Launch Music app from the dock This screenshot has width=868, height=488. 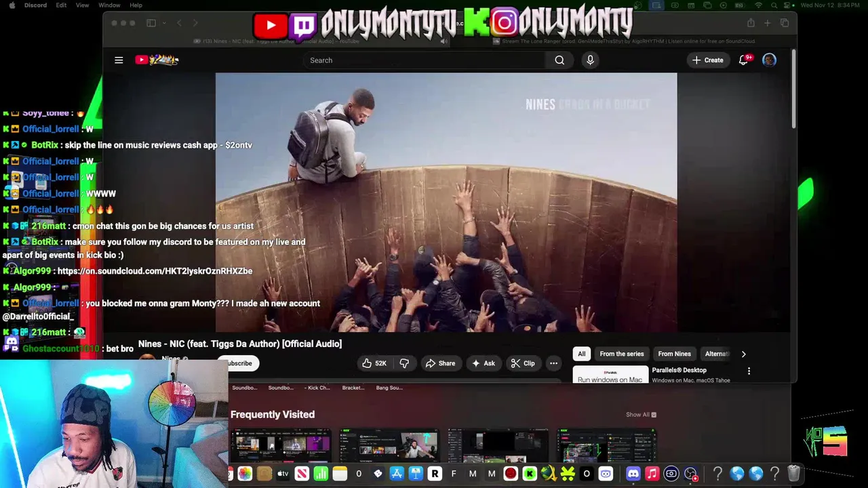pyautogui.click(x=652, y=474)
